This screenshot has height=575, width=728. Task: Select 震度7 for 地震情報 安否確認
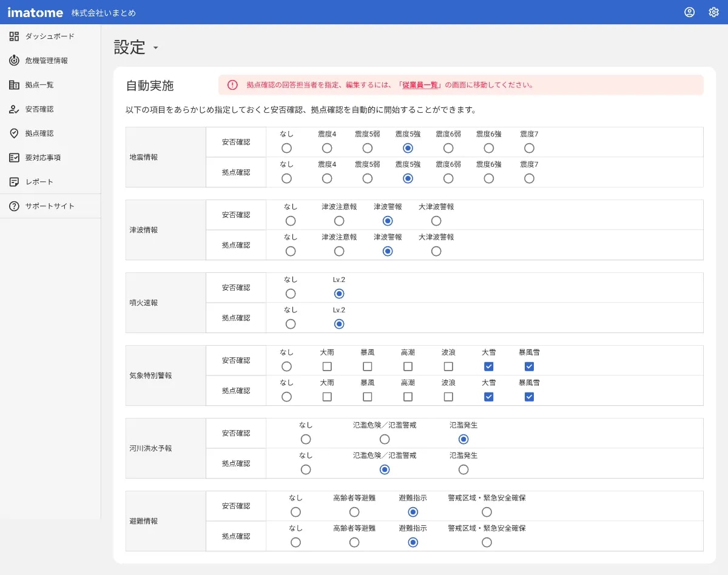coord(529,148)
